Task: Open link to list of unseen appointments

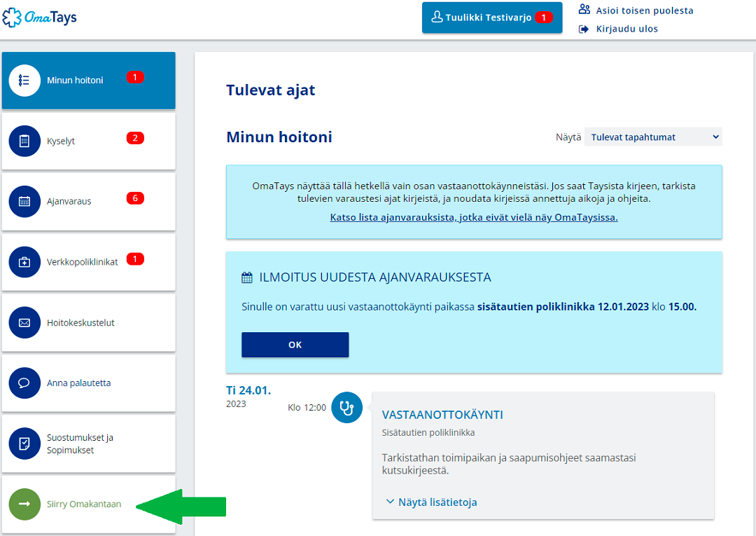Action: pyautogui.click(x=474, y=217)
